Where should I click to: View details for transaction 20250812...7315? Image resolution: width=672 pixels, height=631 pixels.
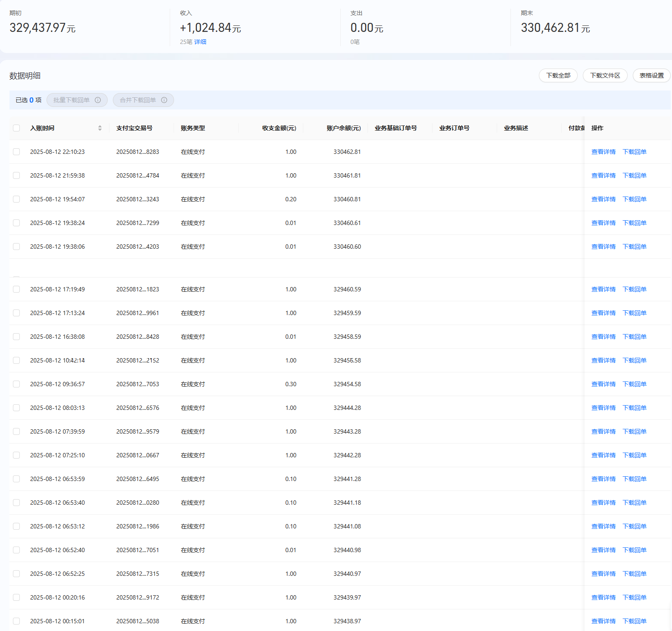[x=604, y=574]
